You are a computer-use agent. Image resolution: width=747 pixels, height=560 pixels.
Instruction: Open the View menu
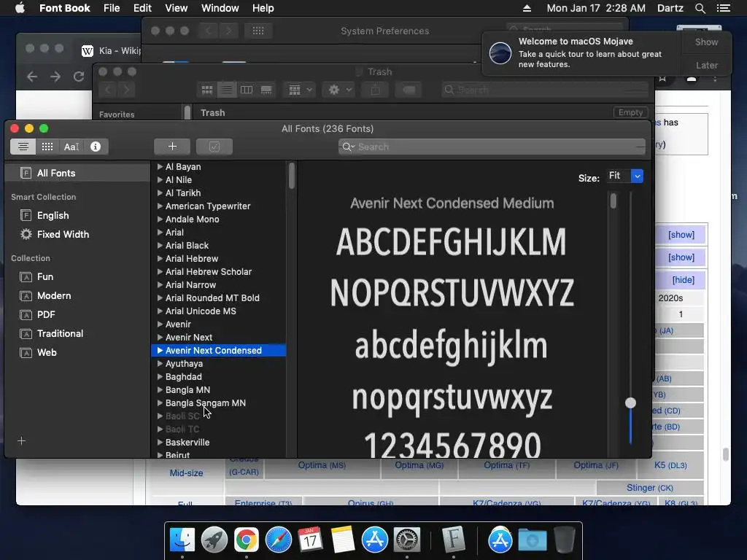point(177,8)
